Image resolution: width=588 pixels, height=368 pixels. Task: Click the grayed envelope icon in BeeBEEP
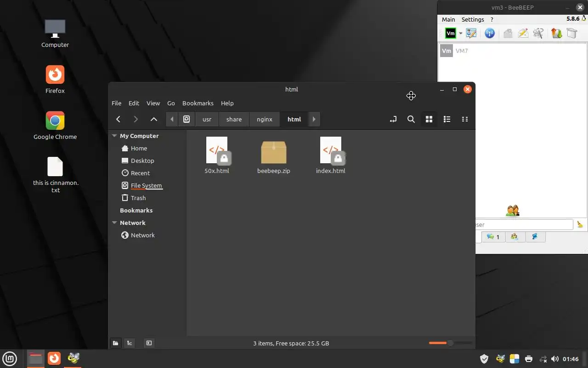click(x=508, y=33)
